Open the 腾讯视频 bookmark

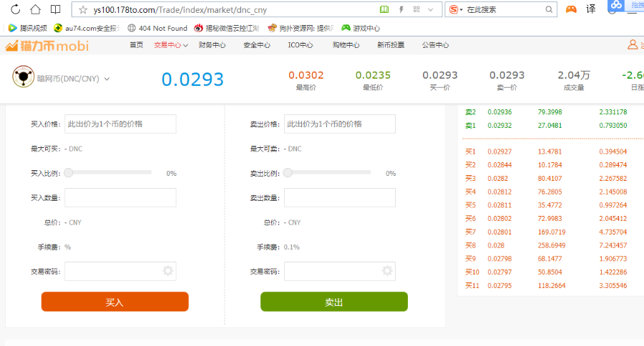point(28,28)
